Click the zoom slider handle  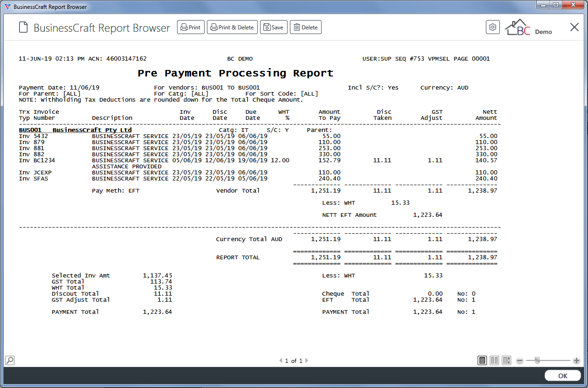pyautogui.click(x=537, y=360)
